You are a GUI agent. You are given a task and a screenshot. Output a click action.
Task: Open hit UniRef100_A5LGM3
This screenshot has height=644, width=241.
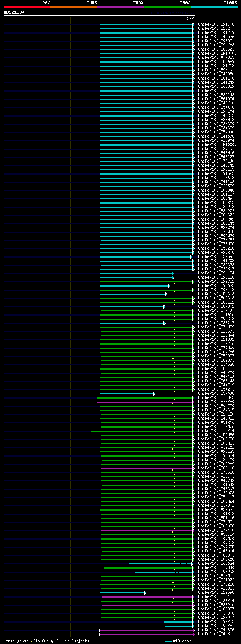click(x=216, y=294)
